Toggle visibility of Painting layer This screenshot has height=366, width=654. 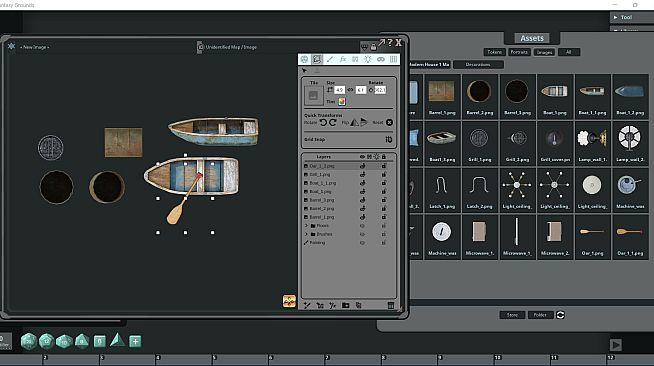(362, 243)
